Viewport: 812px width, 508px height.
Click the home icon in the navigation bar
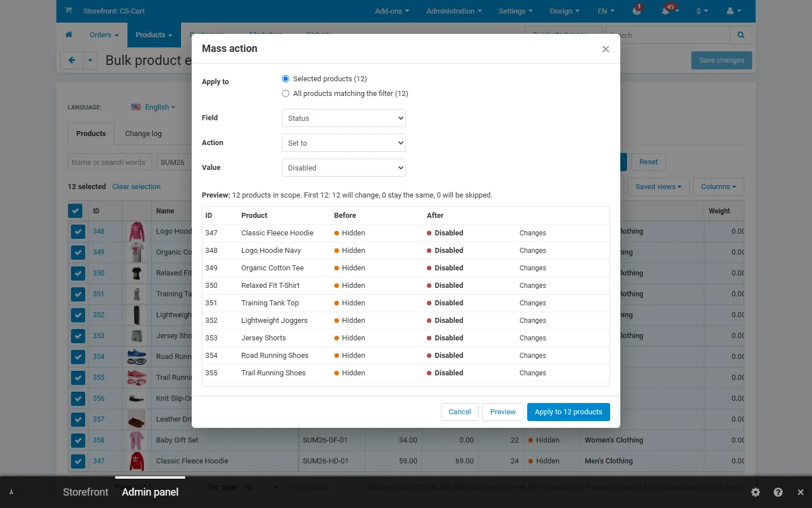[x=69, y=34]
